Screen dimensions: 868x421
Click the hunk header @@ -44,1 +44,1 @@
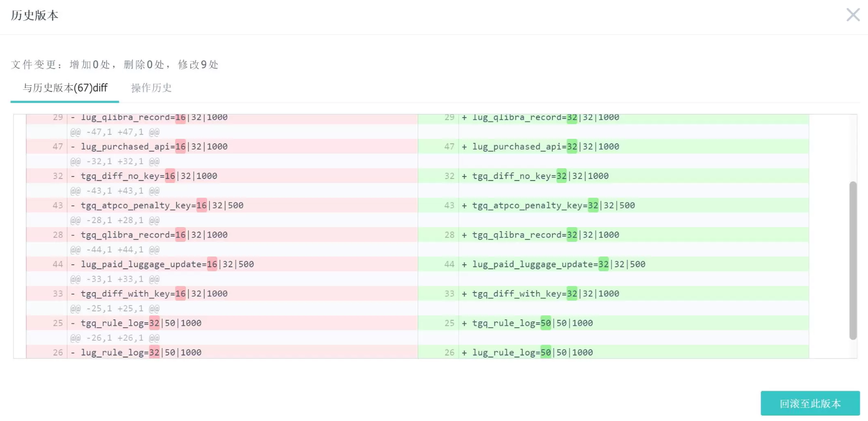115,249
